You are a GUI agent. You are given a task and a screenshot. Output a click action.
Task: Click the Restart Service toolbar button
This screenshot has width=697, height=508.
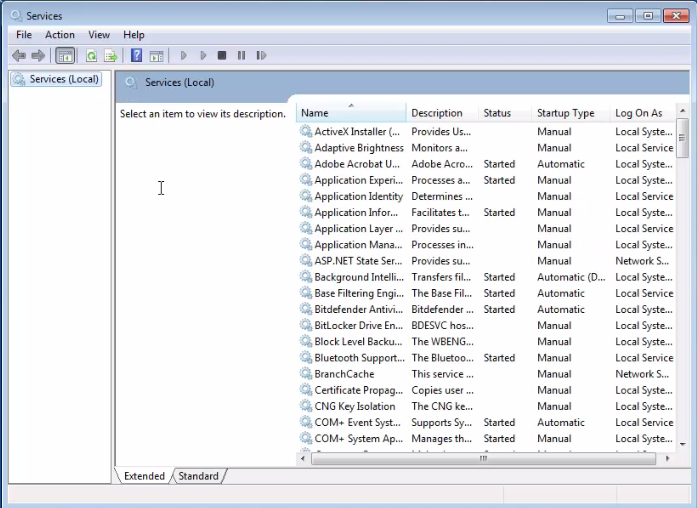pos(261,56)
